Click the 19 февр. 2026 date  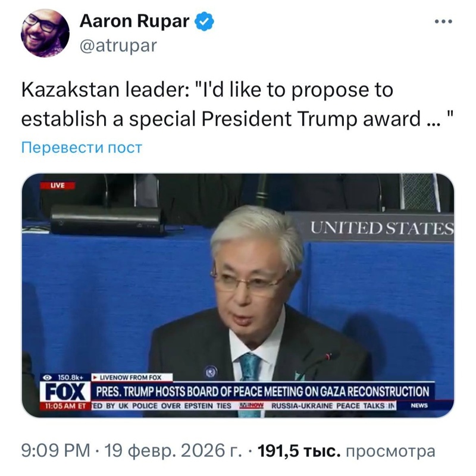point(173,450)
